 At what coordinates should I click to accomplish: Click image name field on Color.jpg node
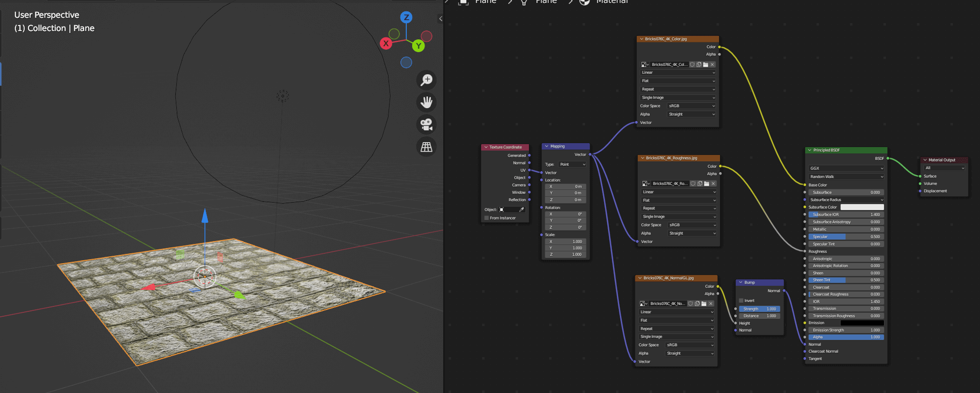[669, 64]
